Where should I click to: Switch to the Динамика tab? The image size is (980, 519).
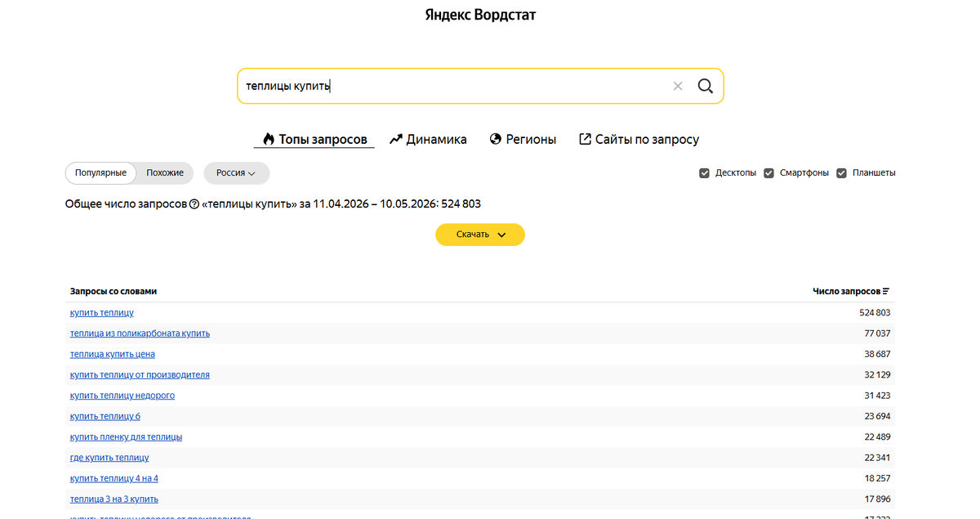428,140
